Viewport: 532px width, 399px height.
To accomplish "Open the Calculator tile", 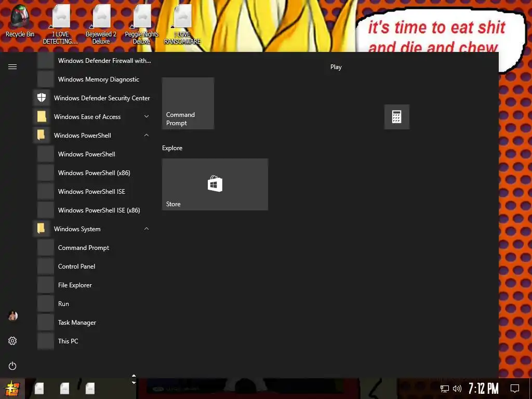I will click(x=396, y=117).
